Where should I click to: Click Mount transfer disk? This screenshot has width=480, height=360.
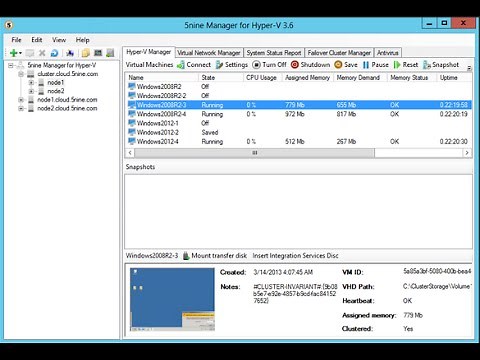click(215, 256)
